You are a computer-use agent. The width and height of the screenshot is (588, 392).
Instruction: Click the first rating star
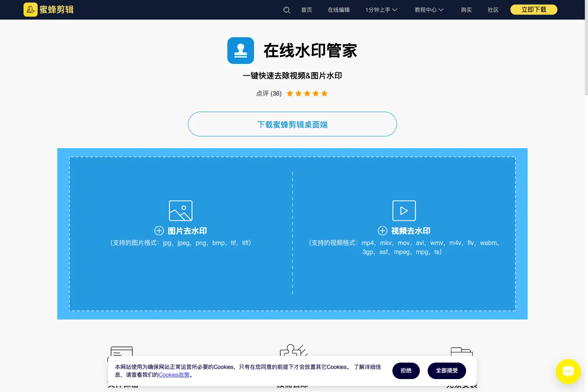point(290,93)
